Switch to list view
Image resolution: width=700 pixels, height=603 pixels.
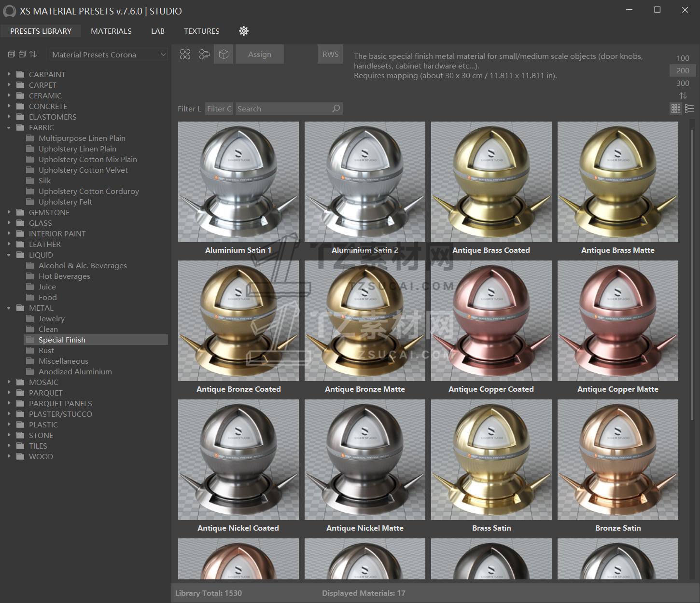point(689,109)
